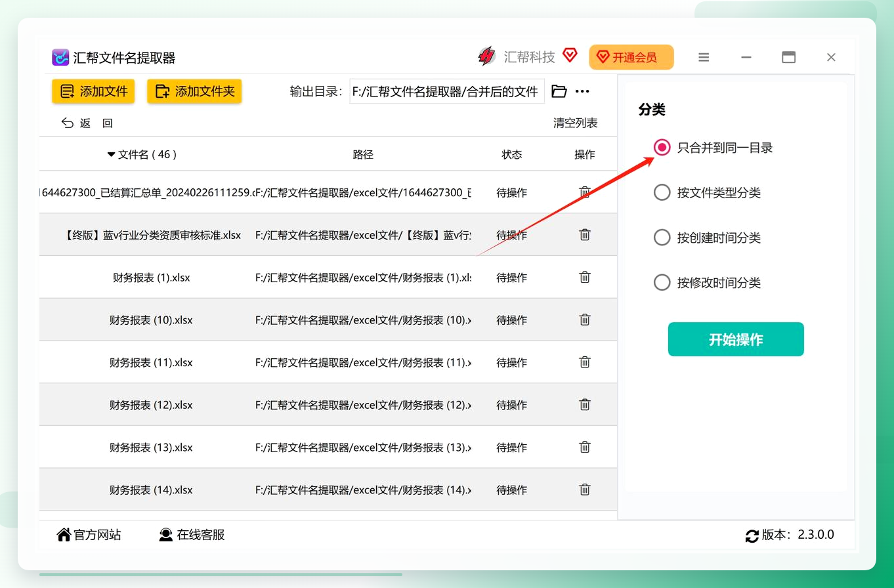This screenshot has width=894, height=588.
Task: Select file name 财务报表 (12).xlsx
Action: (x=151, y=404)
